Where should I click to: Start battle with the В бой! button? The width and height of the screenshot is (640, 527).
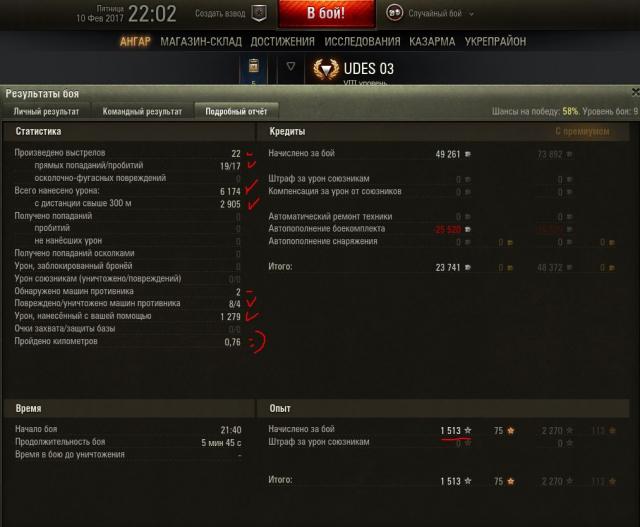pyautogui.click(x=326, y=13)
